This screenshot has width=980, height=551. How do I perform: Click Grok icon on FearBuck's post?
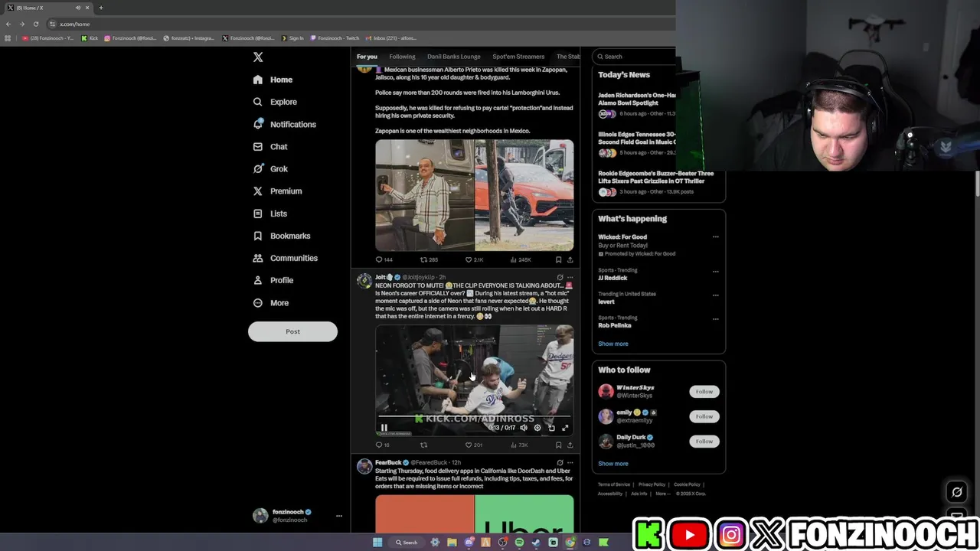[560, 462]
